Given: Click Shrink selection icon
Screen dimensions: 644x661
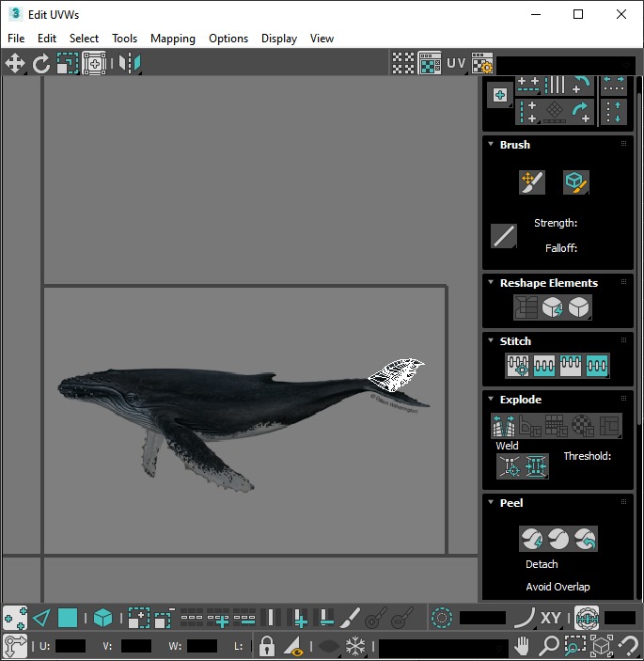Looking at the screenshot, I should 165,619.
